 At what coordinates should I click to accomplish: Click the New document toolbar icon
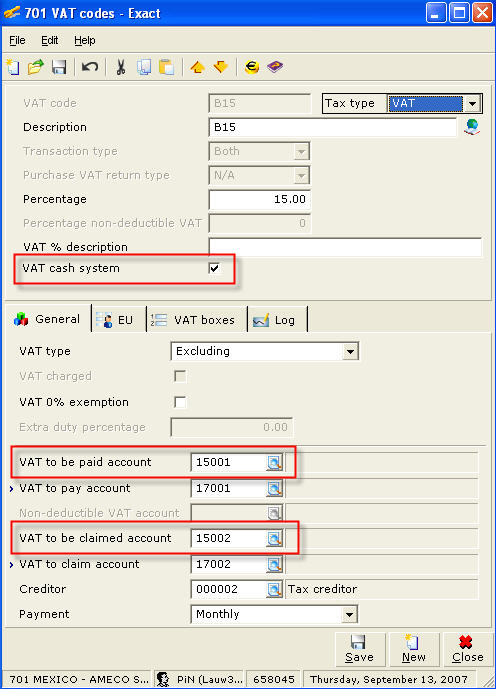(13, 67)
